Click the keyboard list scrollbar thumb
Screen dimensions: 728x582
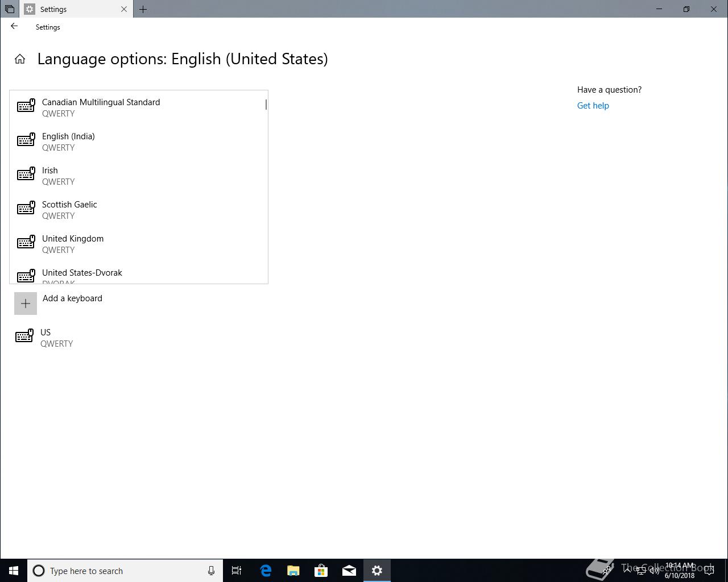coord(266,105)
